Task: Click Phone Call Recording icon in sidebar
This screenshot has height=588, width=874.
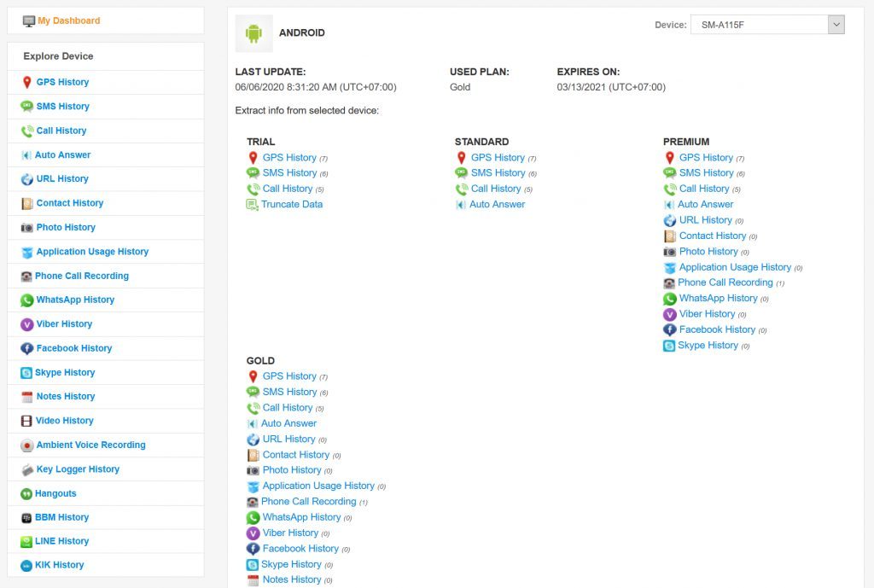Action: [26, 276]
